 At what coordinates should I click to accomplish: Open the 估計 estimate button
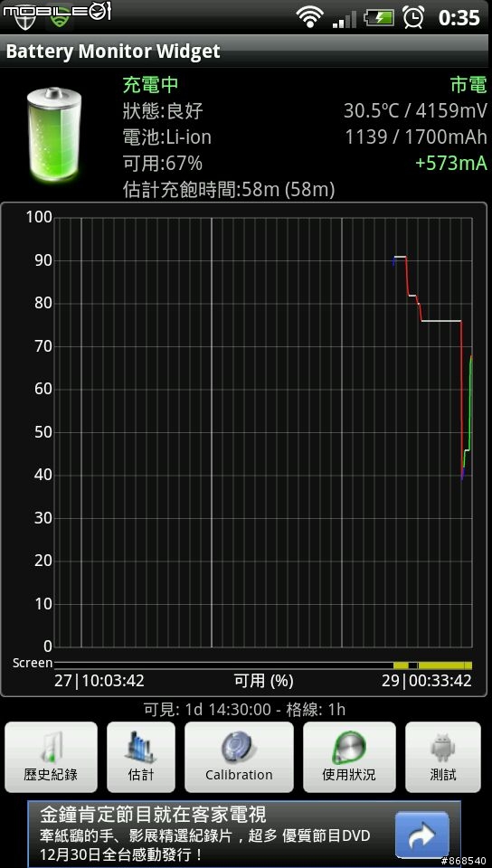pyautogui.click(x=141, y=757)
